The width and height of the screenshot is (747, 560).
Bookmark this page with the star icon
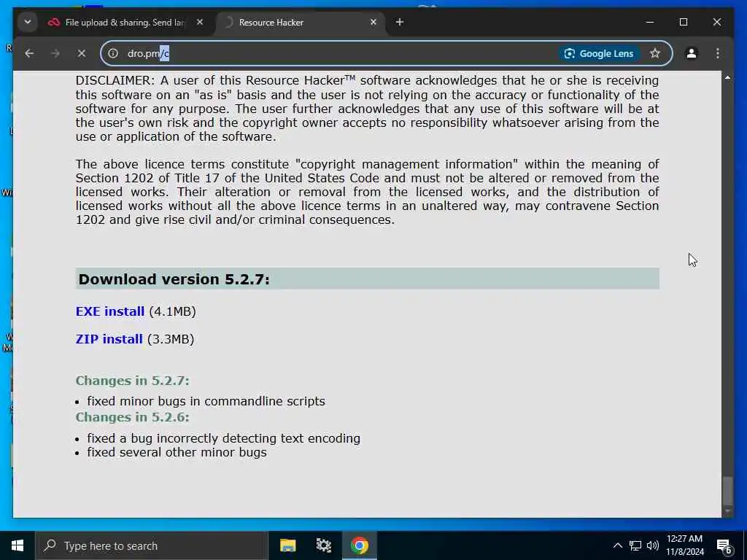pos(655,53)
